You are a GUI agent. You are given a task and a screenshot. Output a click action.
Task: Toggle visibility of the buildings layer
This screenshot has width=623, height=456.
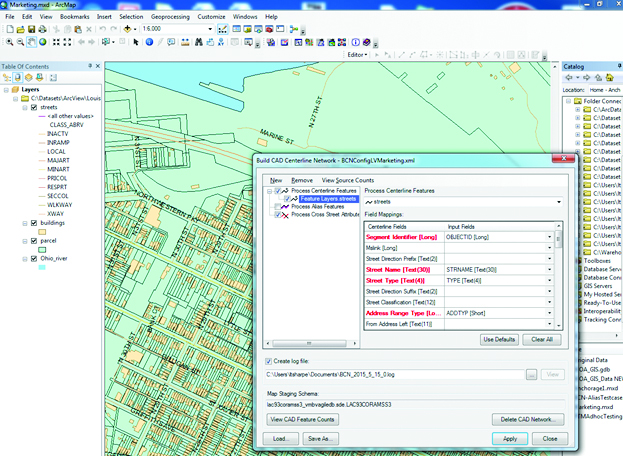pyautogui.click(x=34, y=223)
